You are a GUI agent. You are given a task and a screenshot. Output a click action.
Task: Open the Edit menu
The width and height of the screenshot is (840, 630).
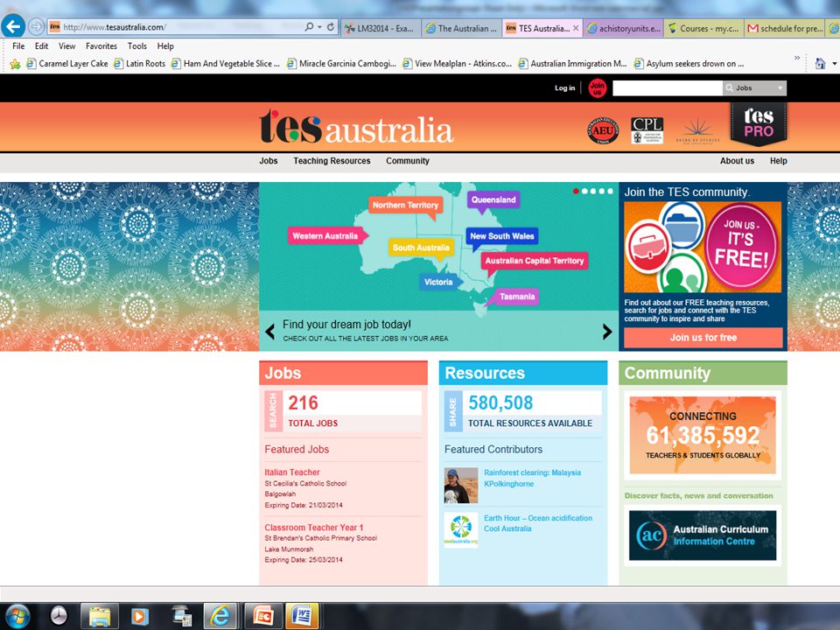41,46
